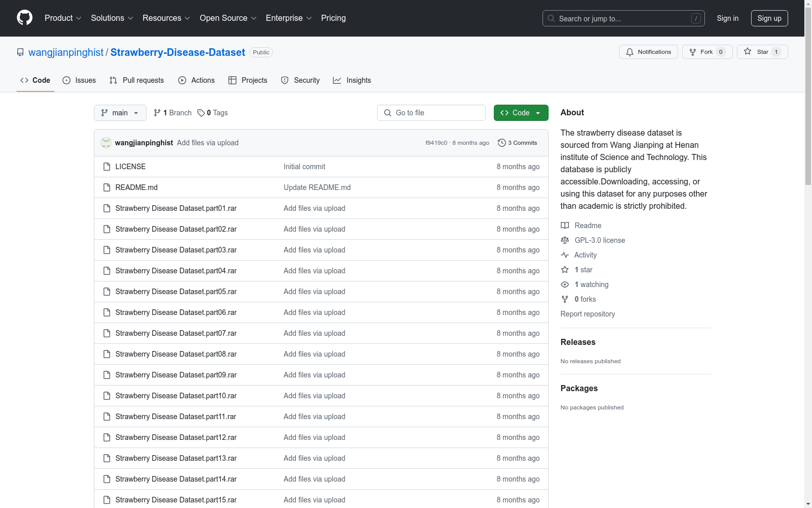Screen dimensions: 812x508
Task: Open the Releases section heading
Action: tap(578, 342)
